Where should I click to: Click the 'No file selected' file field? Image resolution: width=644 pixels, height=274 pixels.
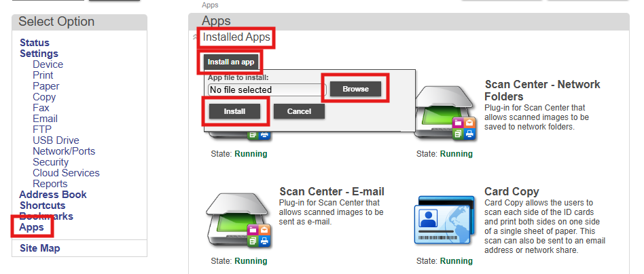point(266,90)
